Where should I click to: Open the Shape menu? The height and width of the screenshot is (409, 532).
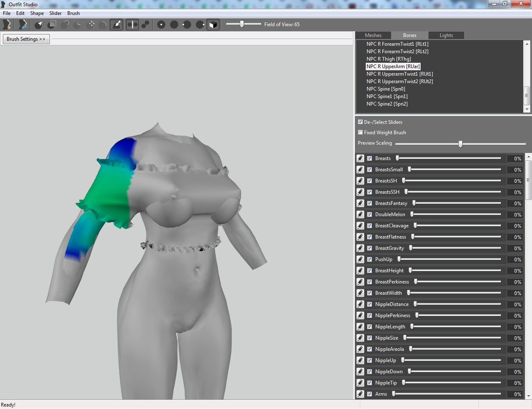(37, 13)
